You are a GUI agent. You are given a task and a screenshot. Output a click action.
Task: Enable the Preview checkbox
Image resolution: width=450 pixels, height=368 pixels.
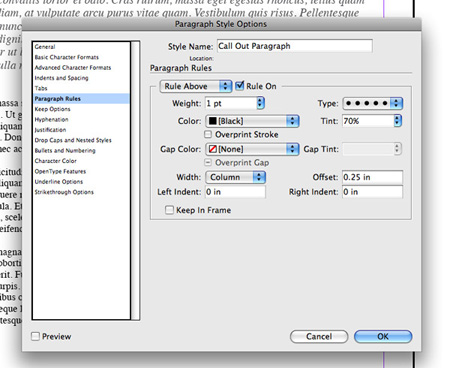point(35,336)
